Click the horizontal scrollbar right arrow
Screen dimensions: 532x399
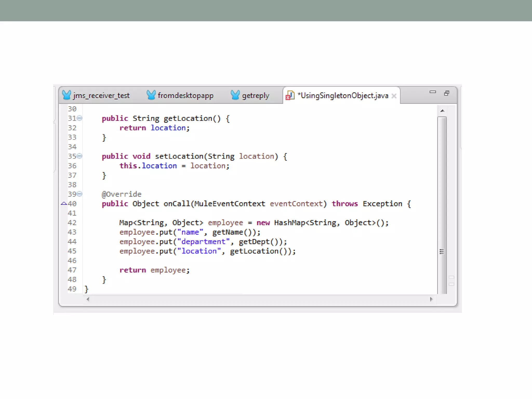pyautogui.click(x=431, y=299)
